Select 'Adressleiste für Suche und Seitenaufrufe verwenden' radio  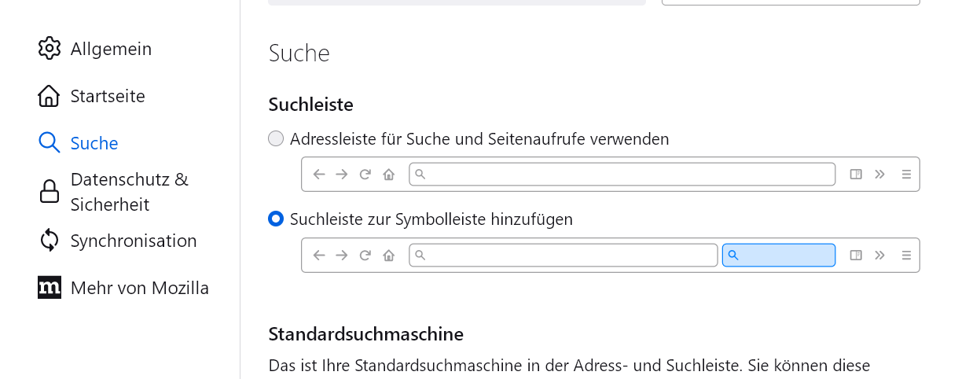[276, 138]
